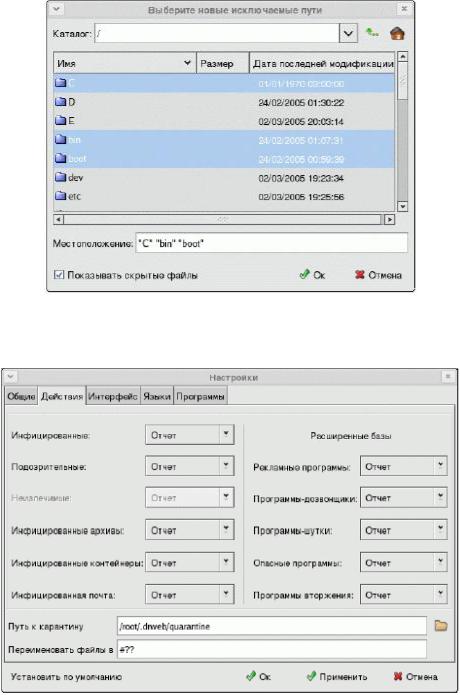Open Программы-шутки action dropdown
This screenshot has height=695, width=460.
440,530
